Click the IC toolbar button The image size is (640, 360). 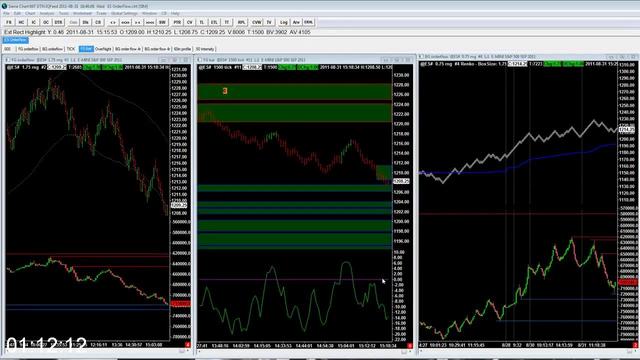(x=33, y=22)
